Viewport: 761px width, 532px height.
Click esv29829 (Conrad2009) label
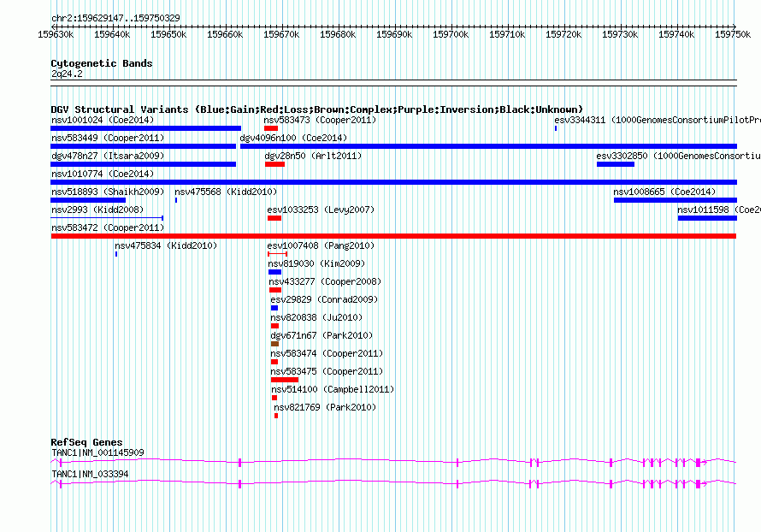(x=324, y=299)
